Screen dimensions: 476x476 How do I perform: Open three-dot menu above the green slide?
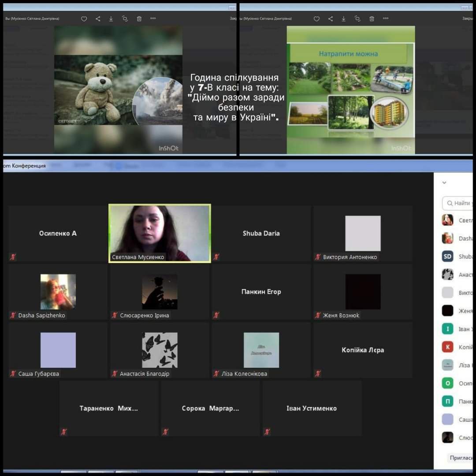(x=386, y=19)
